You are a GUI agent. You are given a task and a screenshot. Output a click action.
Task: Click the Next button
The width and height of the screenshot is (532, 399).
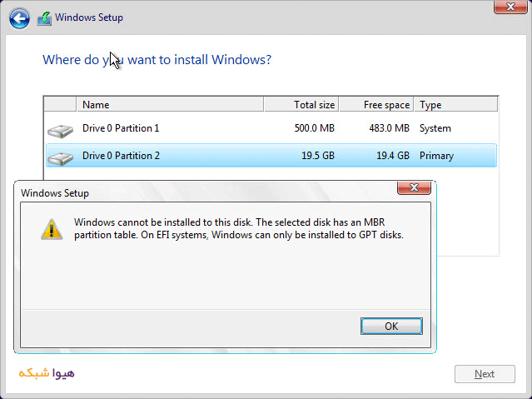pos(484,374)
